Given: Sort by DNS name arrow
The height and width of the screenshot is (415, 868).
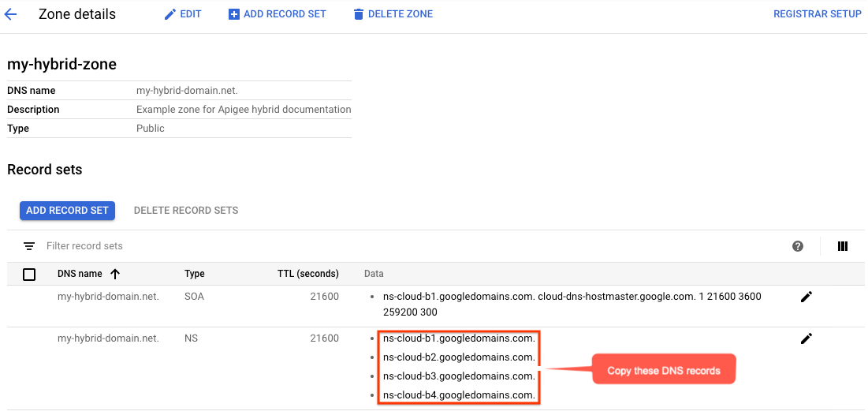Looking at the screenshot, I should tap(115, 274).
